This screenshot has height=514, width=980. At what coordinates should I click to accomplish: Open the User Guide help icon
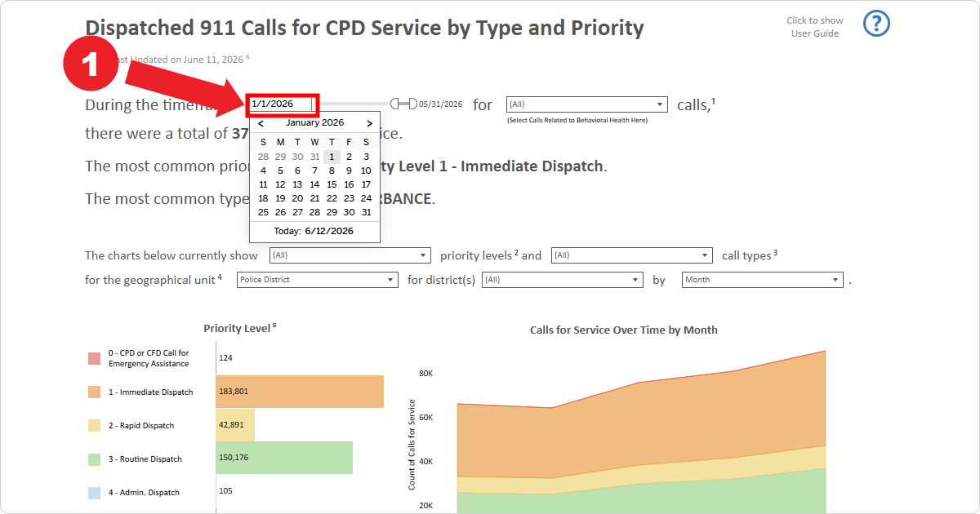coord(876,24)
